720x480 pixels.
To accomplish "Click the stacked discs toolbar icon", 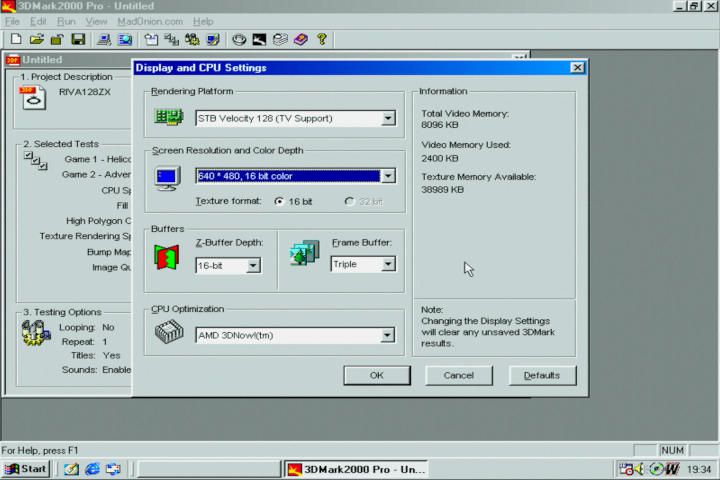I will click(280, 40).
